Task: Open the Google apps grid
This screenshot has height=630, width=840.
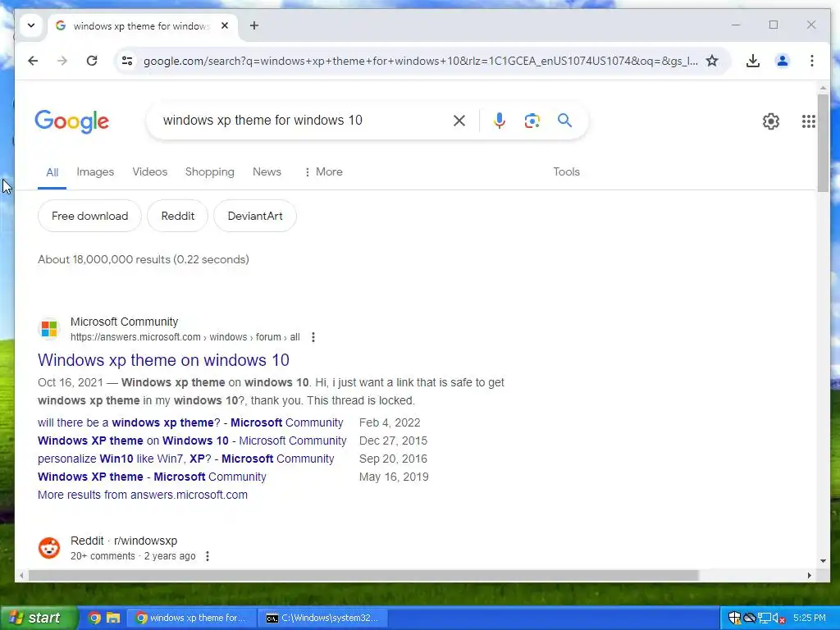Action: pyautogui.click(x=808, y=121)
